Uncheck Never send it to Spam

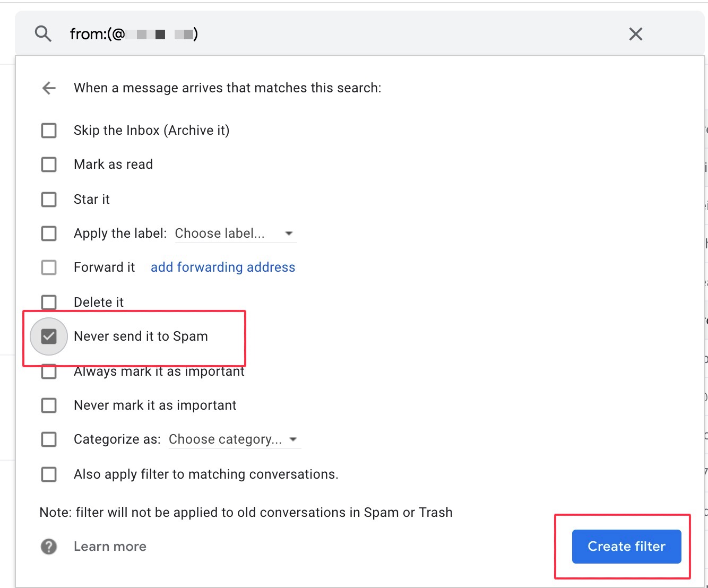coord(48,336)
